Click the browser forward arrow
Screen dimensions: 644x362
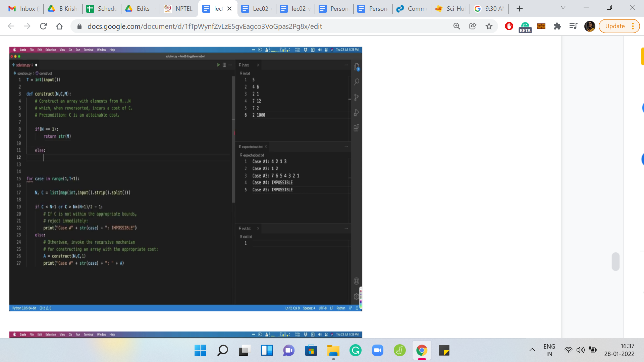[x=27, y=26]
